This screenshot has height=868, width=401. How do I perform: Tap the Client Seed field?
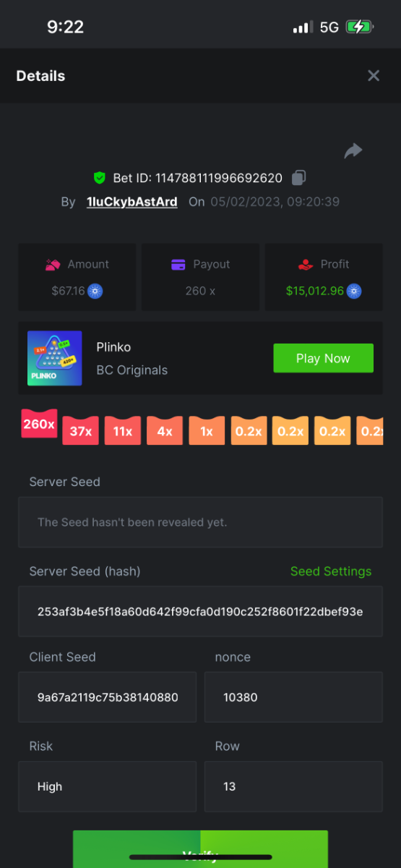(x=108, y=697)
